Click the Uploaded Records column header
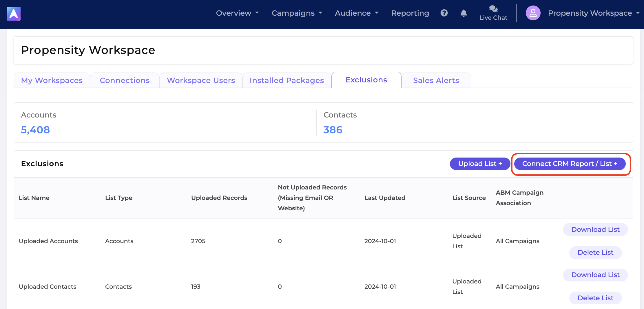Screen dimensions: 644x309 [219, 198]
